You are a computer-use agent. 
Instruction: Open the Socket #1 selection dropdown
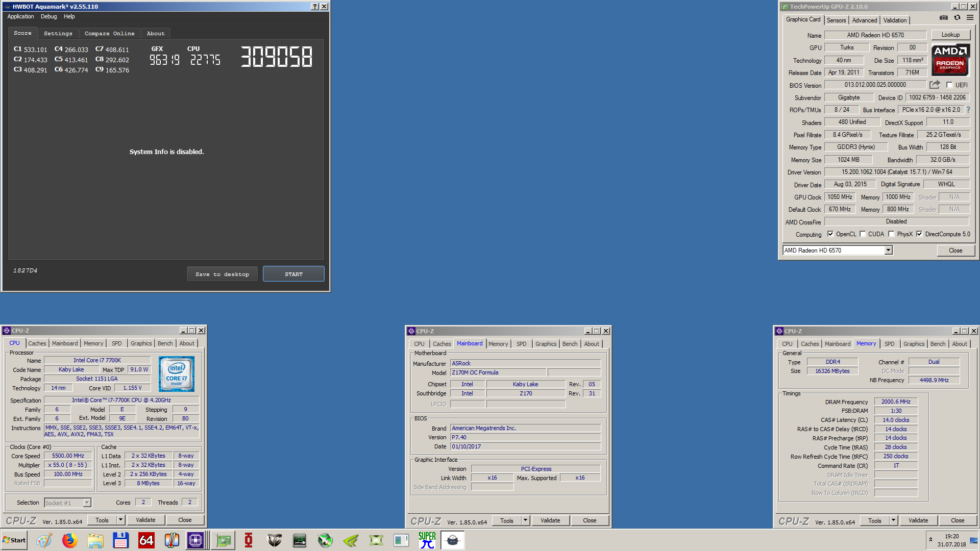click(x=67, y=503)
